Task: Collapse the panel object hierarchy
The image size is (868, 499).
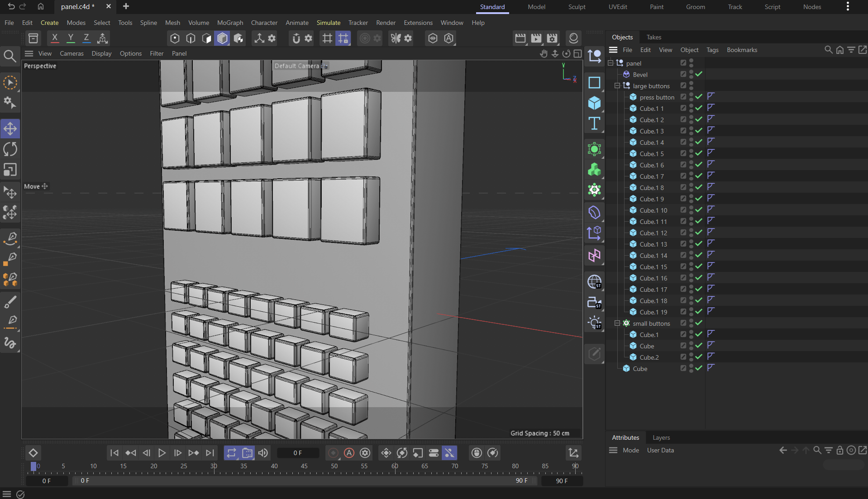Action: [x=610, y=63]
